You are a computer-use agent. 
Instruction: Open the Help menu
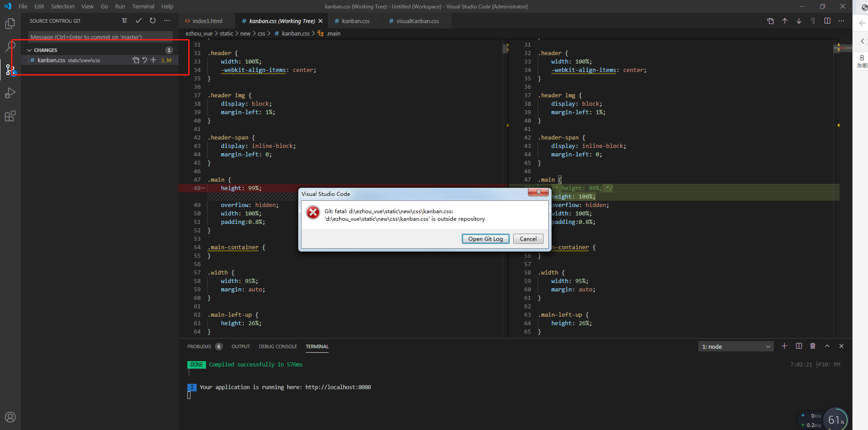coord(167,6)
